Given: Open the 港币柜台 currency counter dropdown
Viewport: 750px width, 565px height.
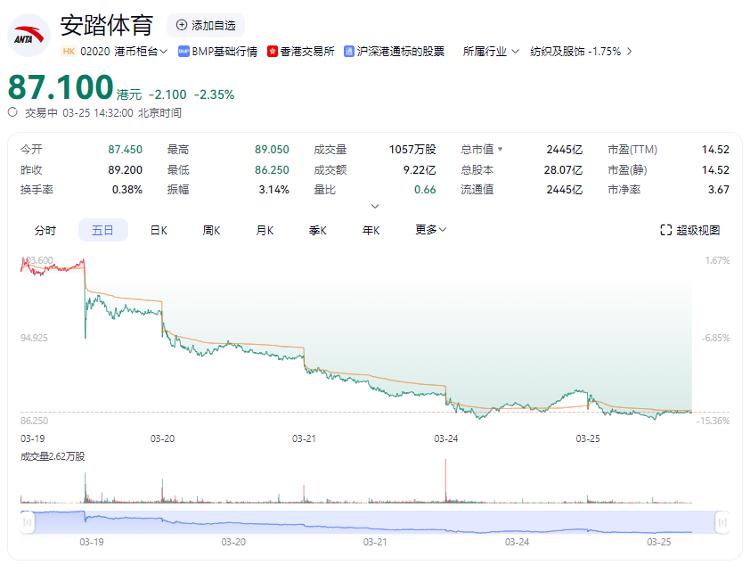Looking at the screenshot, I should 141,51.
